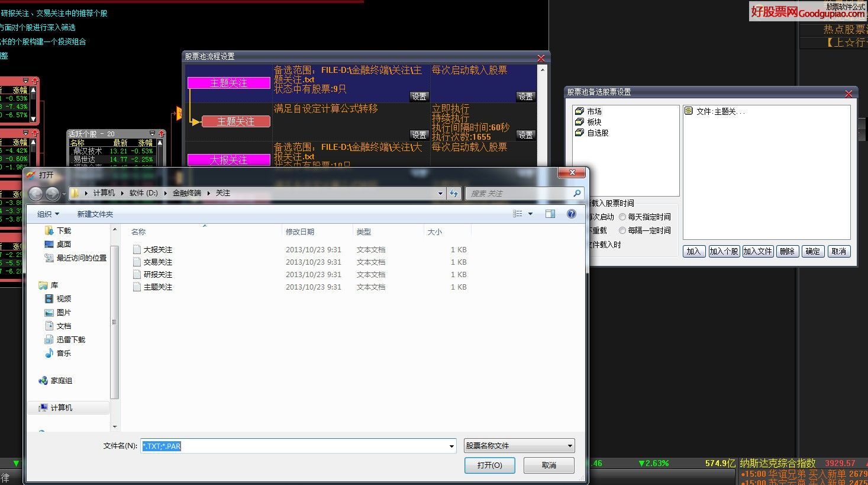868x485 pixels.
Task: Open 最近访问的位置 in sidebar
Action: [76, 258]
